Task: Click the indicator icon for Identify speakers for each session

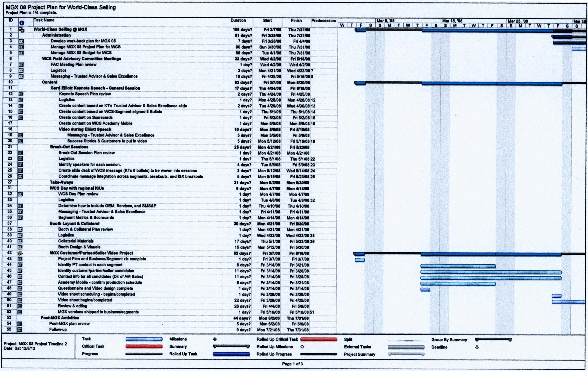Action: (21, 165)
